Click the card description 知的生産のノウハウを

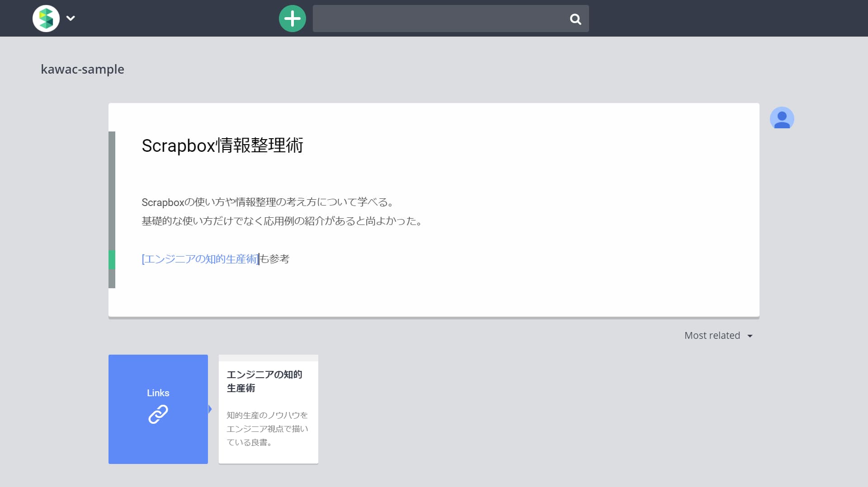pyautogui.click(x=268, y=428)
